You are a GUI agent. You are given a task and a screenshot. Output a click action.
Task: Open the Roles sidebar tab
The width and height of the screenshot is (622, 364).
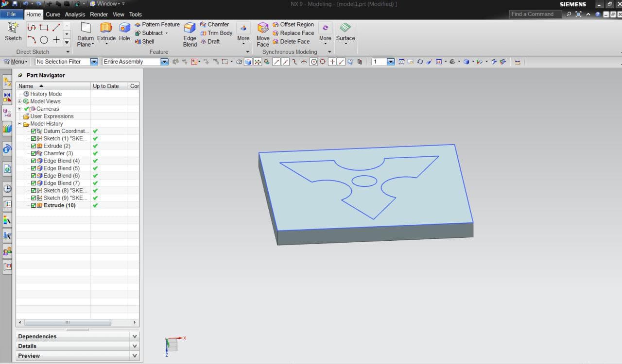pos(7,251)
